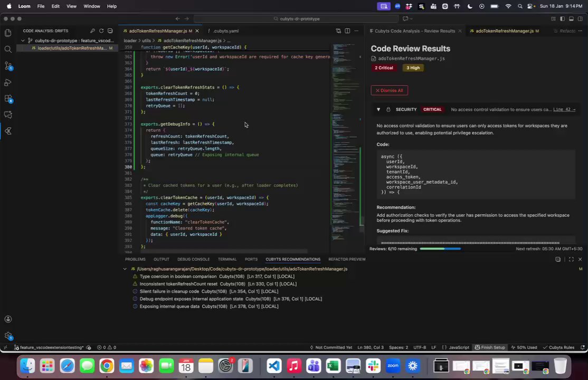Open changes compare icon in editor toolbar
Screen dimensions: 588x380
point(338,31)
